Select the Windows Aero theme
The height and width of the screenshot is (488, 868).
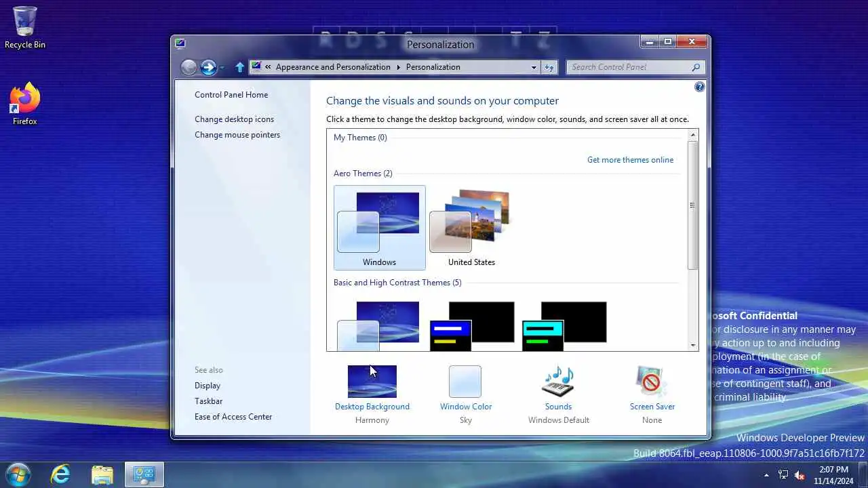(x=380, y=228)
